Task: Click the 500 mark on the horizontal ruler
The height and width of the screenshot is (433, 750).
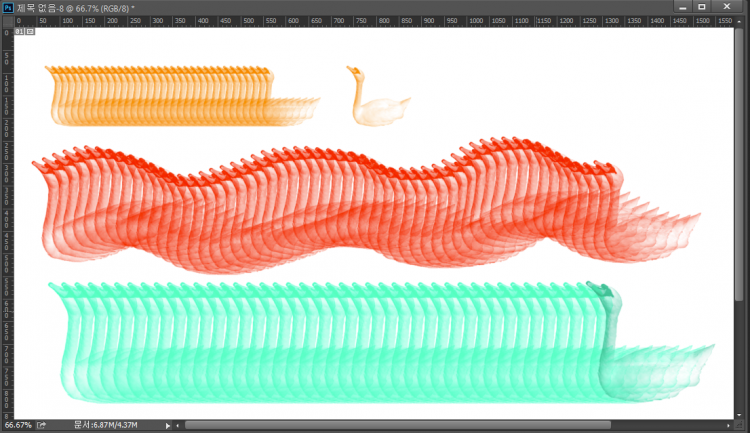Action: (248, 21)
